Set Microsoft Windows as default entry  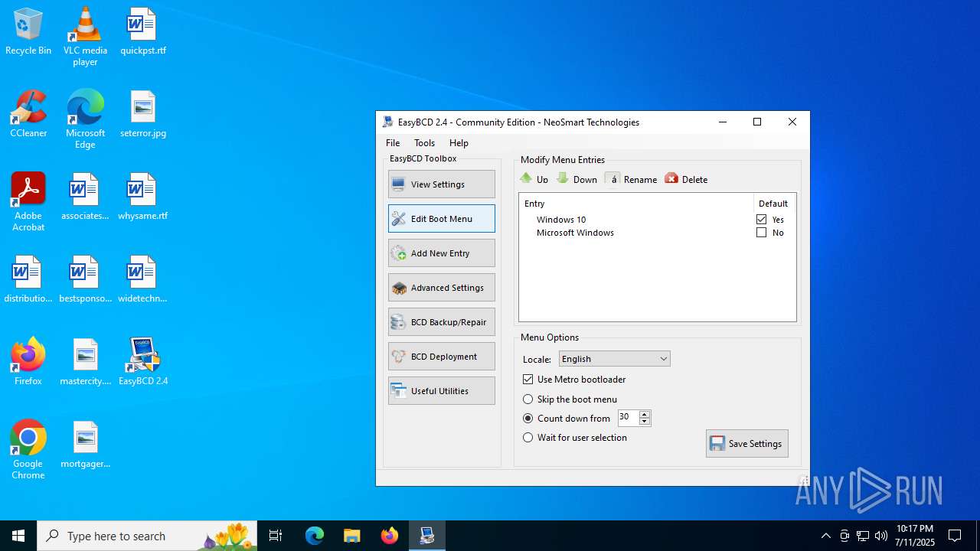click(x=761, y=233)
